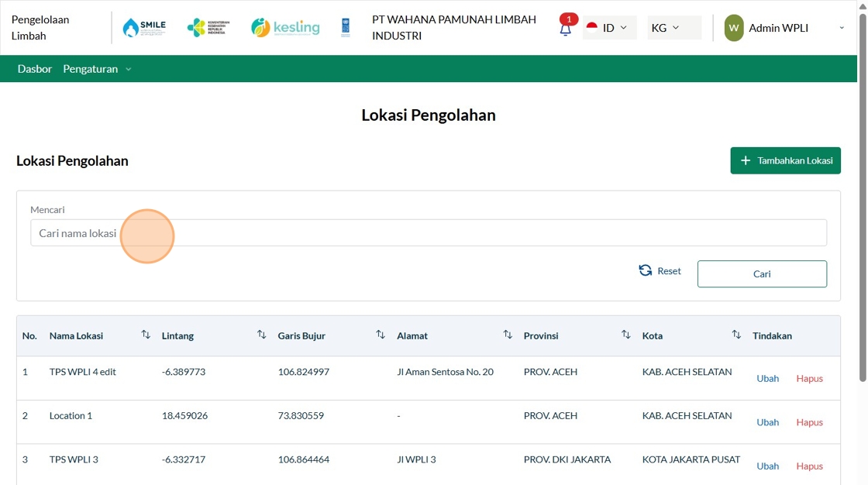Click the PT WAHANA PAMUNAH LIMBAH INDUSTRI name
Screen dimensions: 868x485
tap(454, 28)
